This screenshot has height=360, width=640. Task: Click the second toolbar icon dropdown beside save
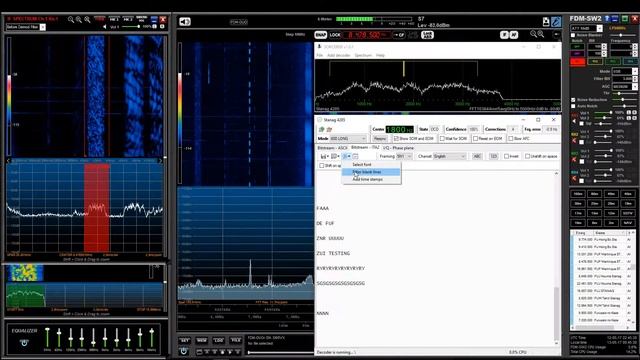pyautogui.click(x=335, y=156)
